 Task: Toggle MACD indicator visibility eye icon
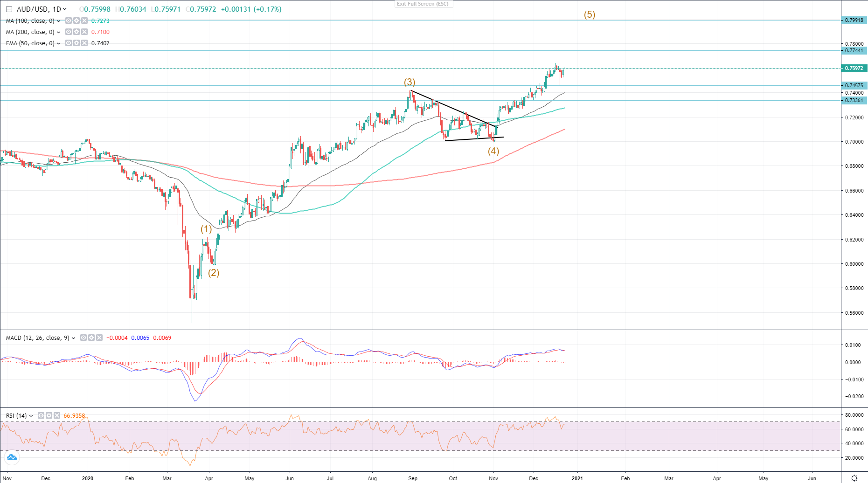(83, 338)
